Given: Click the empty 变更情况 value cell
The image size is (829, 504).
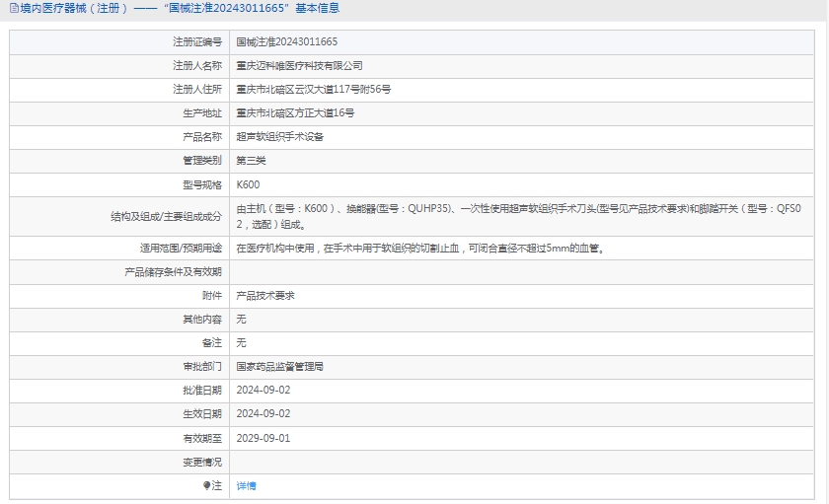Looking at the screenshot, I should point(523,462).
